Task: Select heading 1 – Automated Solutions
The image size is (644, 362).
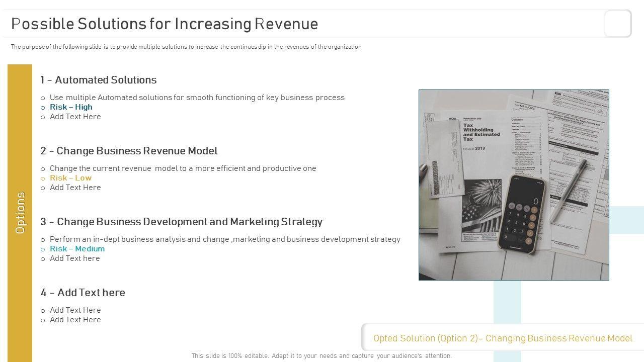Action: pyautogui.click(x=99, y=80)
